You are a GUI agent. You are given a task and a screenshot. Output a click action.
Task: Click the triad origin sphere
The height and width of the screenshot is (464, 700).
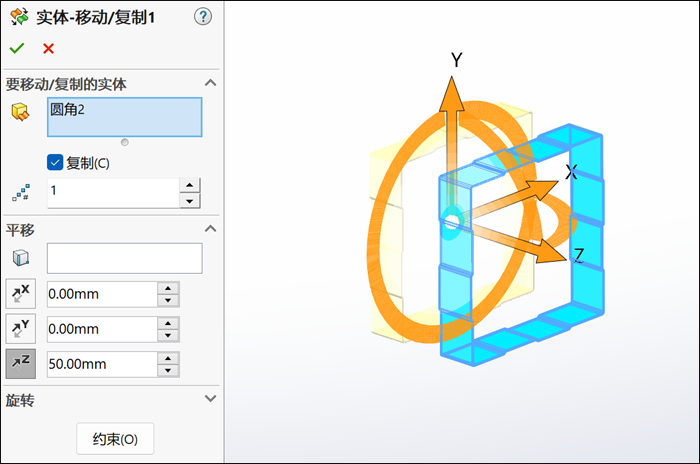(452, 221)
